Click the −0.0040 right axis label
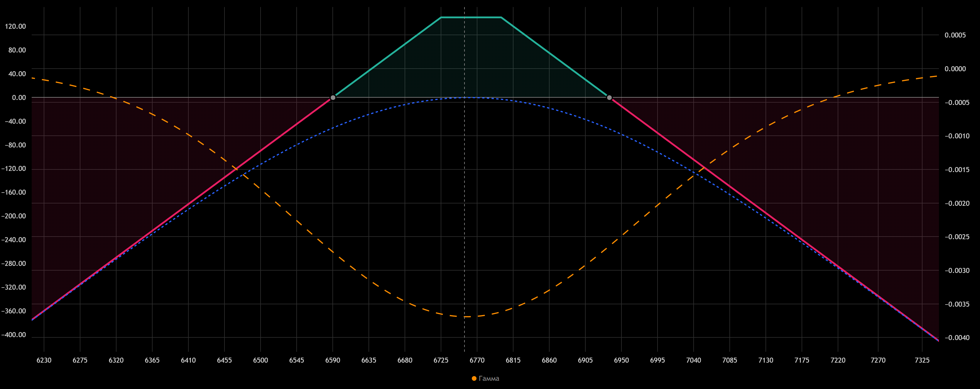The height and width of the screenshot is (389, 980). point(957,338)
